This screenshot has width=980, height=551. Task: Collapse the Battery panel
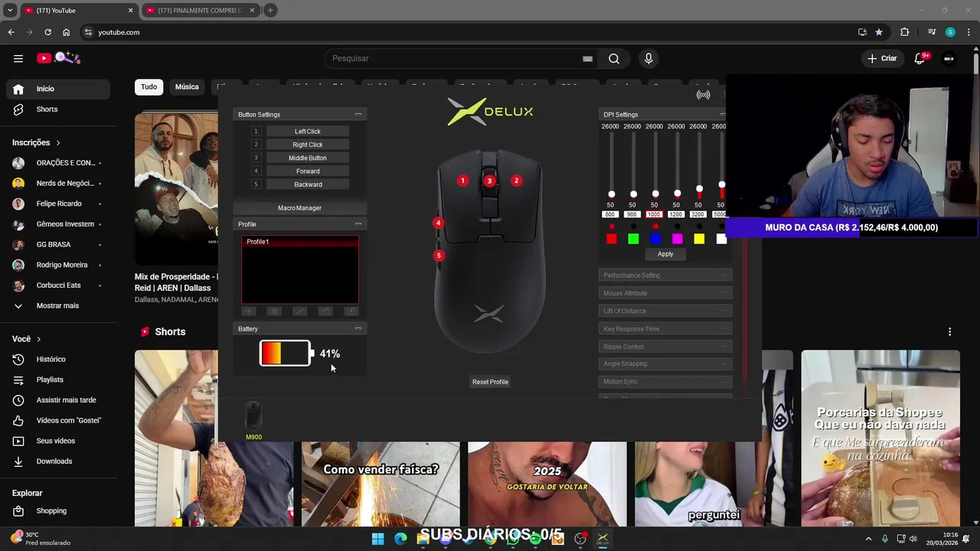358,328
